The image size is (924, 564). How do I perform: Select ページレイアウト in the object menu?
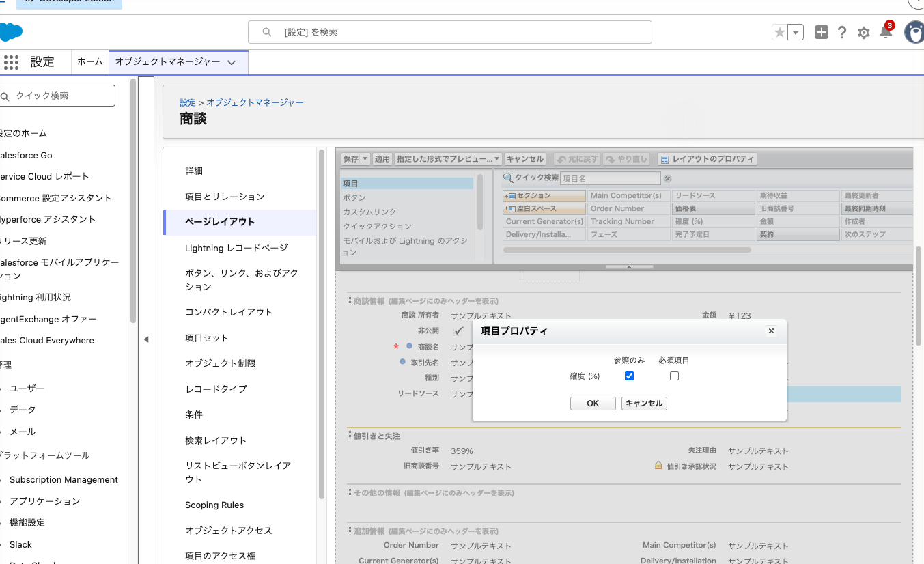(x=240, y=222)
